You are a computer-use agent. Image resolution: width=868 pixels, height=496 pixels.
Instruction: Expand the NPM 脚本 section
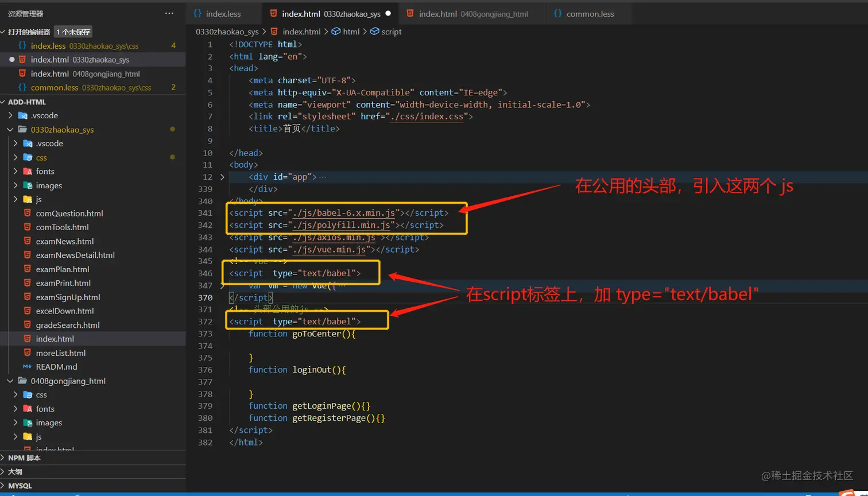[x=3, y=458]
